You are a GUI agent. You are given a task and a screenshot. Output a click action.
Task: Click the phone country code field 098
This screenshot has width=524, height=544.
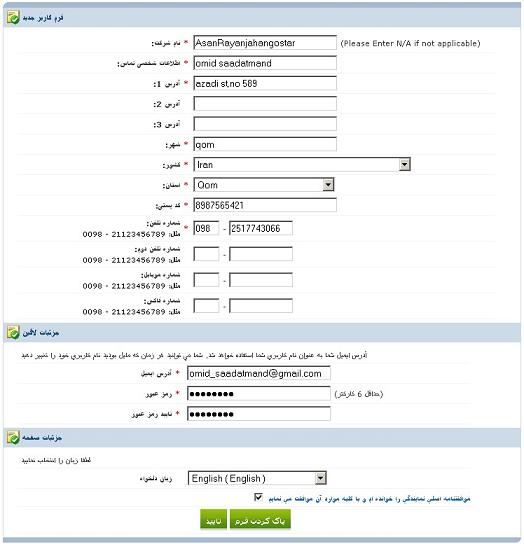point(206,228)
